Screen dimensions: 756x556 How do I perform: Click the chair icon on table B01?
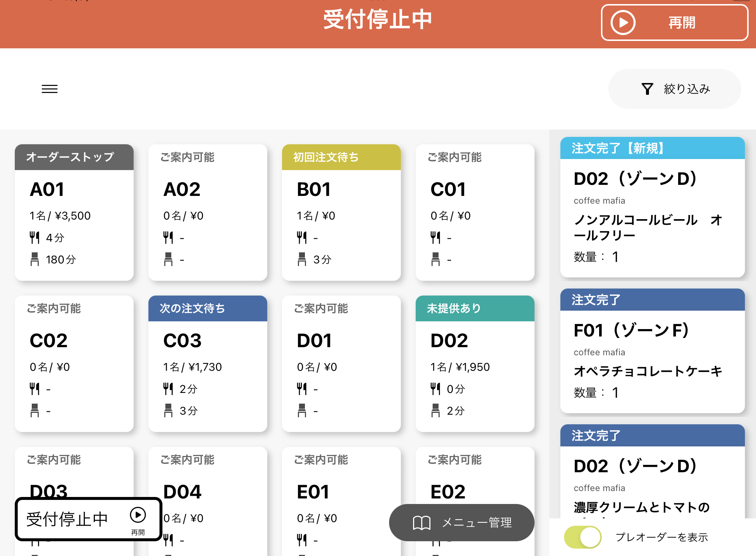tap(302, 259)
